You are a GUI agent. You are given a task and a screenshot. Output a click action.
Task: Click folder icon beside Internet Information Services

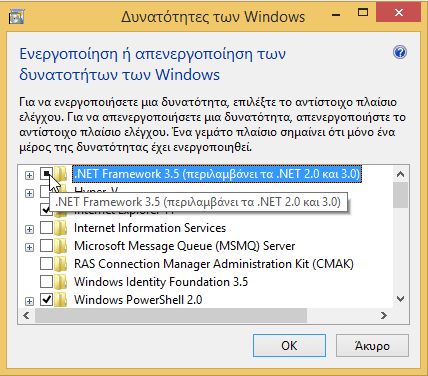pyautogui.click(x=61, y=228)
